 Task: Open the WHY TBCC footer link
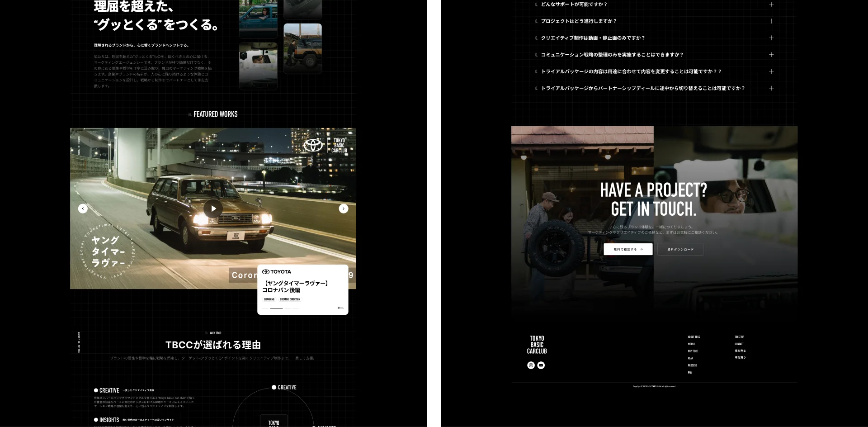pos(693,351)
